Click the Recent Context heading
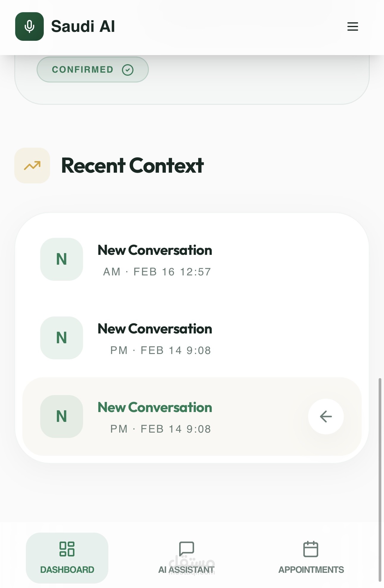 click(132, 166)
